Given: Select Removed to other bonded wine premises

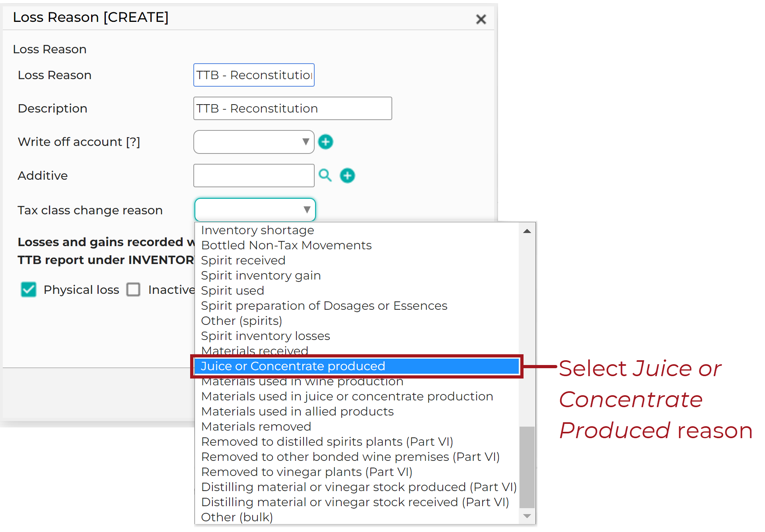Looking at the screenshot, I should [357, 457].
